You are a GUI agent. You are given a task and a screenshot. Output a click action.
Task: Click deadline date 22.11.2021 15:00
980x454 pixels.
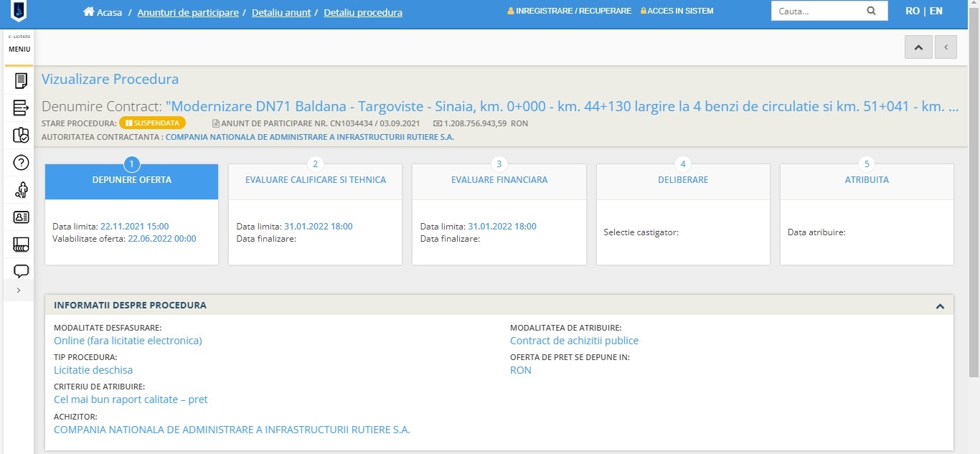(x=135, y=227)
